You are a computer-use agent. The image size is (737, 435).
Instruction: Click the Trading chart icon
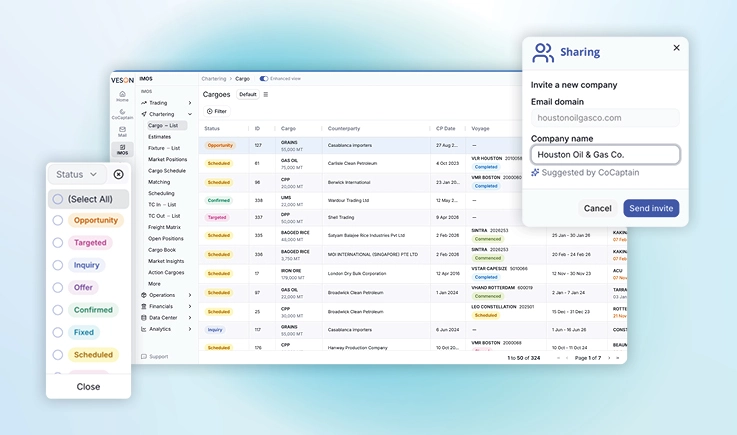click(144, 103)
